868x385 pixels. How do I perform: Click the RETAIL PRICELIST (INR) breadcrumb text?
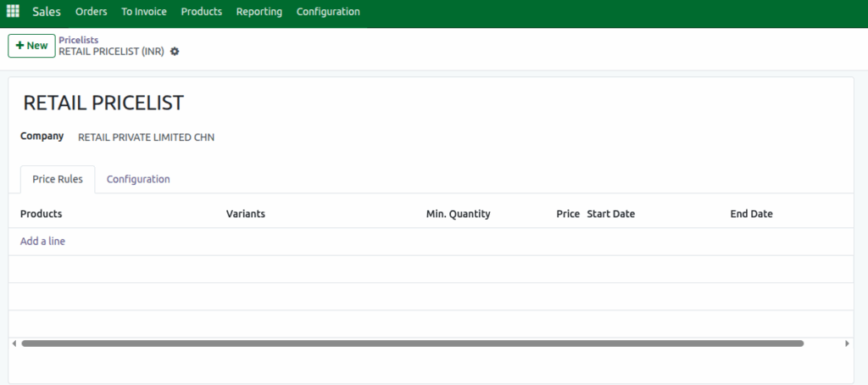111,52
